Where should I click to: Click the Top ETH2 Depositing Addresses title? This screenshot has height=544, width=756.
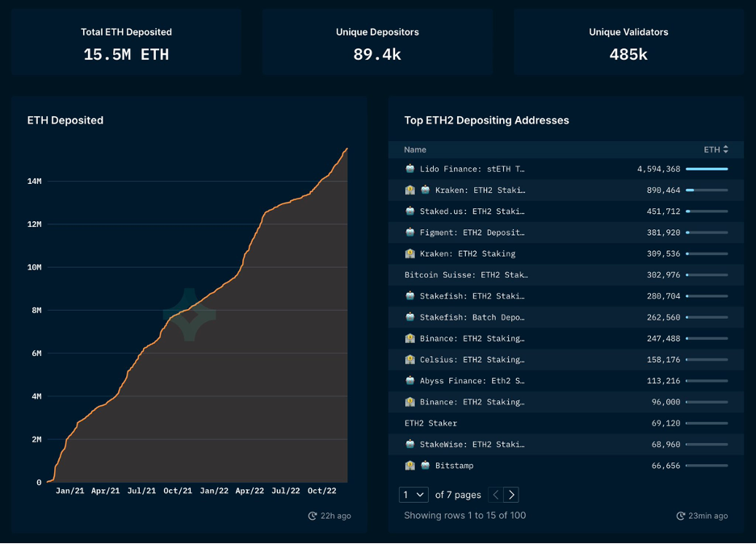click(486, 120)
